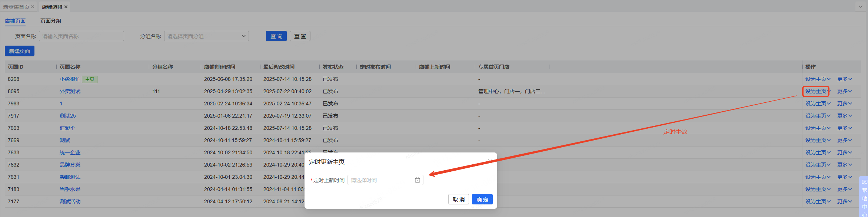
Task: Open the 测试 page link in row 7669
Action: [x=65, y=140]
